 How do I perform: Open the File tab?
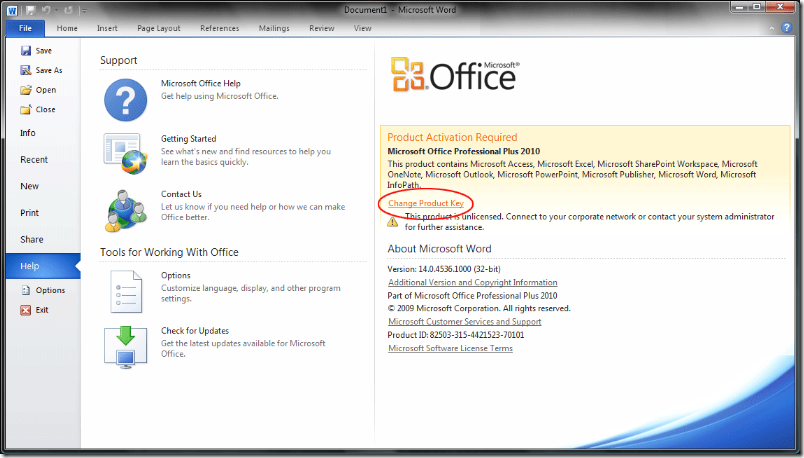coord(25,28)
